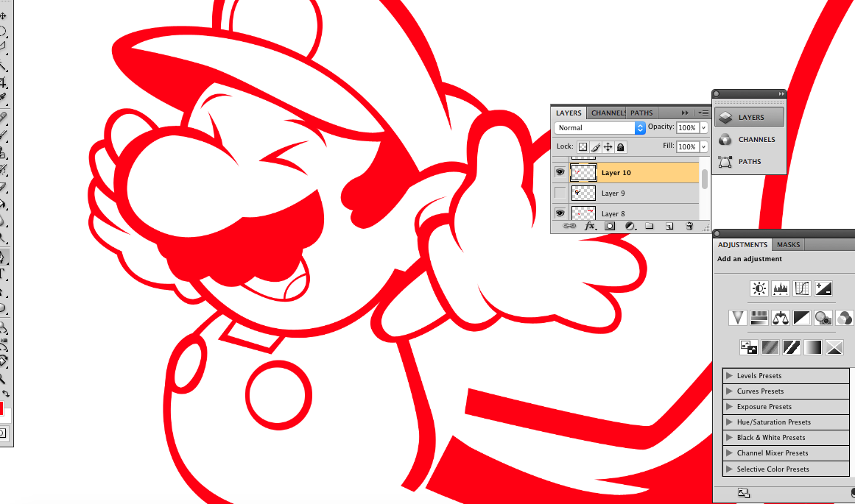Click CHANNELS button in icon dock
The image size is (855, 504).
click(x=750, y=140)
